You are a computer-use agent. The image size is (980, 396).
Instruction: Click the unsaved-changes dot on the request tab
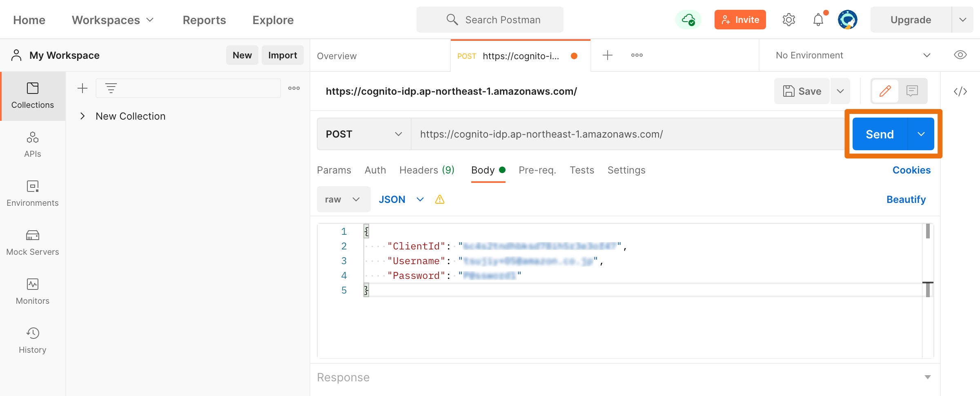pos(574,56)
